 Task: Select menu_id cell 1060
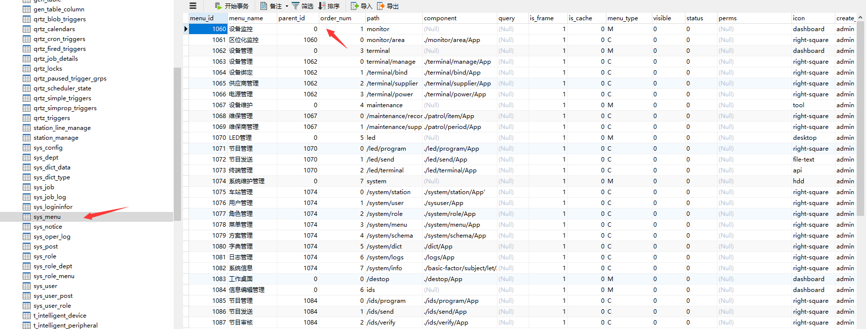click(x=208, y=29)
